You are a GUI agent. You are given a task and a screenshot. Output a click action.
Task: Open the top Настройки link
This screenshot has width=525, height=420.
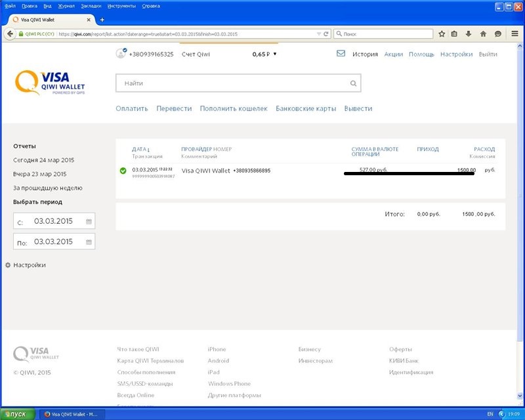click(x=456, y=54)
